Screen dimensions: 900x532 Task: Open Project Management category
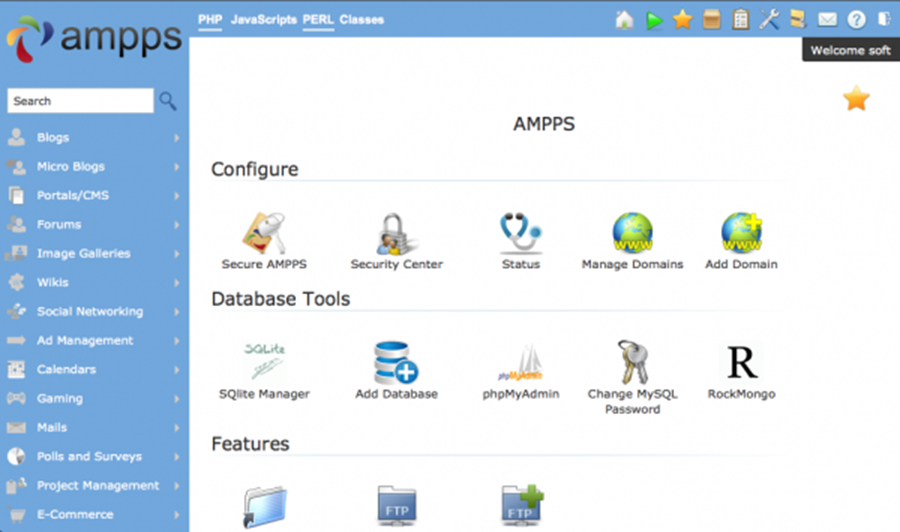click(98, 486)
